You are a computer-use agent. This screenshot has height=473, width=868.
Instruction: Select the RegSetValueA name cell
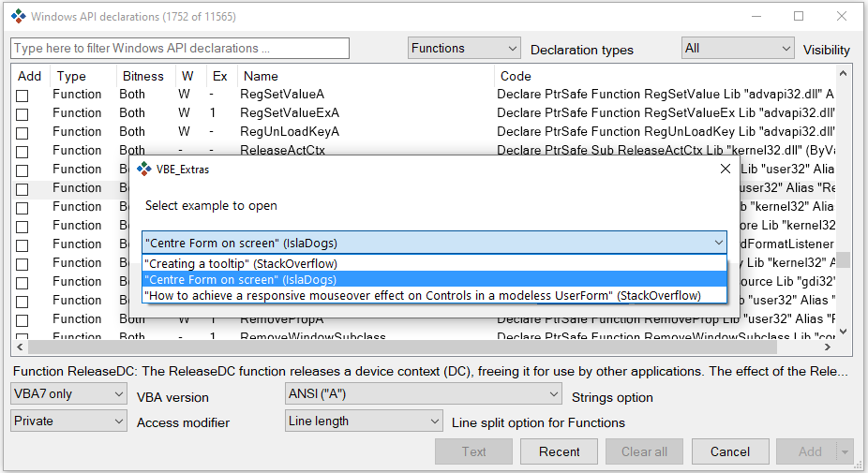click(x=282, y=94)
